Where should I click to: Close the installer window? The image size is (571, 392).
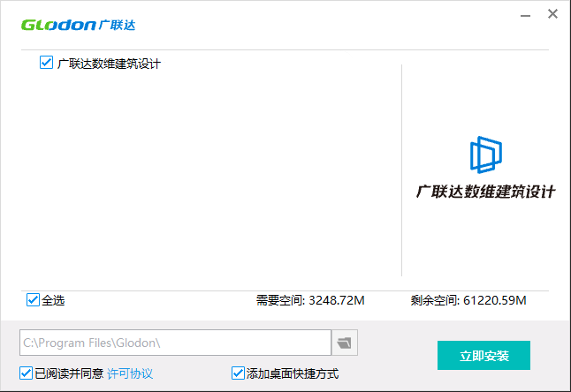click(x=552, y=14)
